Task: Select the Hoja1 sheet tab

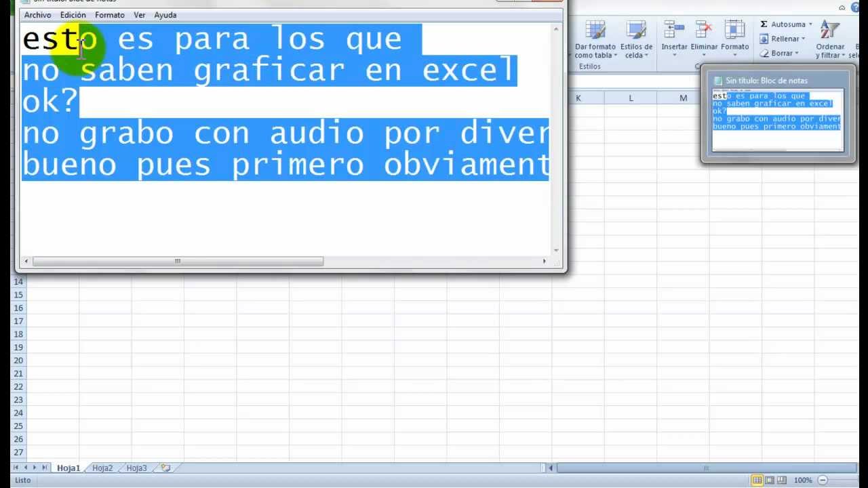Action: click(x=68, y=468)
